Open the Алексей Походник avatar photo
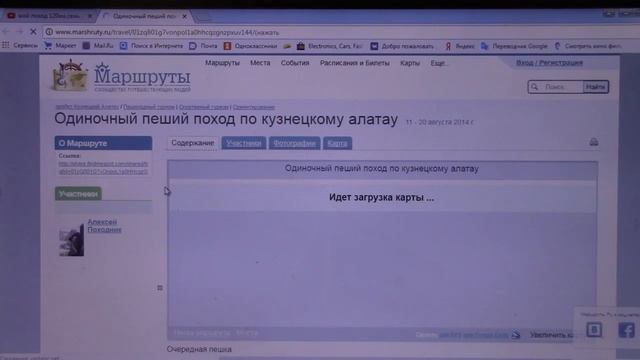Image resolution: width=640 pixels, height=360 pixels. pyautogui.click(x=71, y=239)
